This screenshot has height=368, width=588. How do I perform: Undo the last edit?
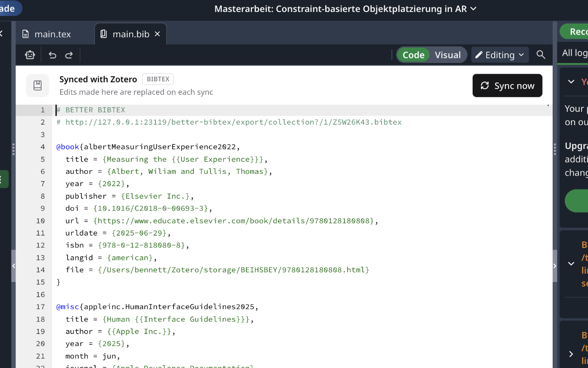point(52,55)
